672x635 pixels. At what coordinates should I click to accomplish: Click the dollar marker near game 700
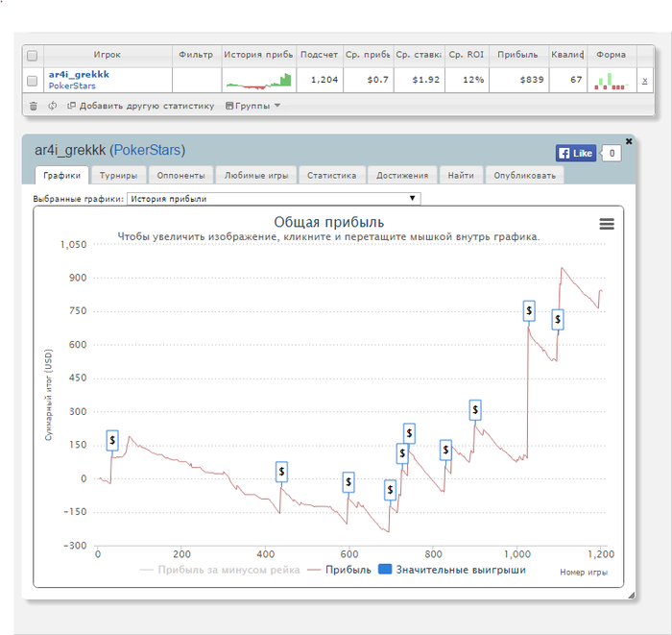(390, 489)
